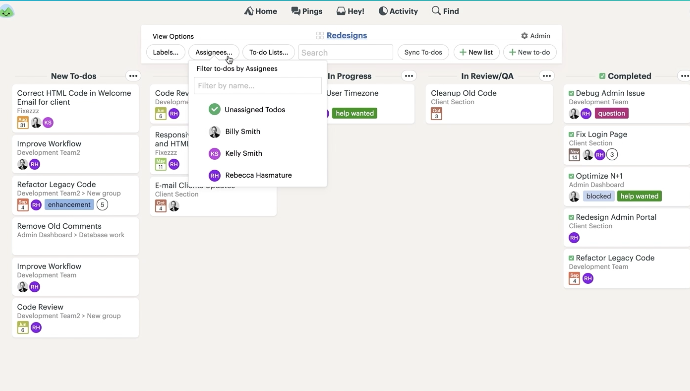This screenshot has height=391, width=690.
Task: Click RH avatar on Code Review New group card
Action: 36,328
